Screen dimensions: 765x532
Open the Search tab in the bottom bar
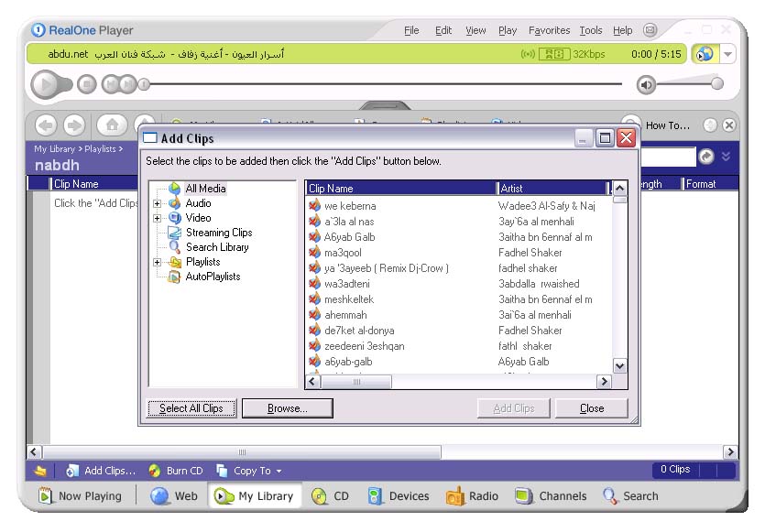click(630, 496)
